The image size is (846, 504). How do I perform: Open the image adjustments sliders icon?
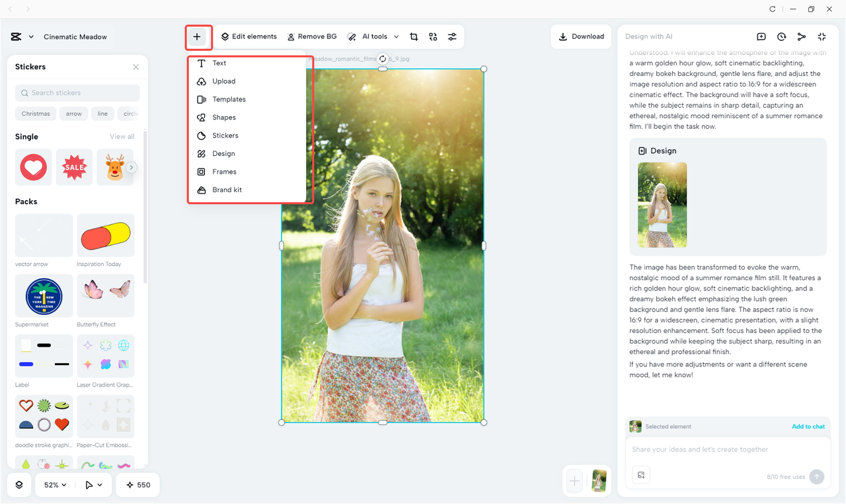(452, 36)
